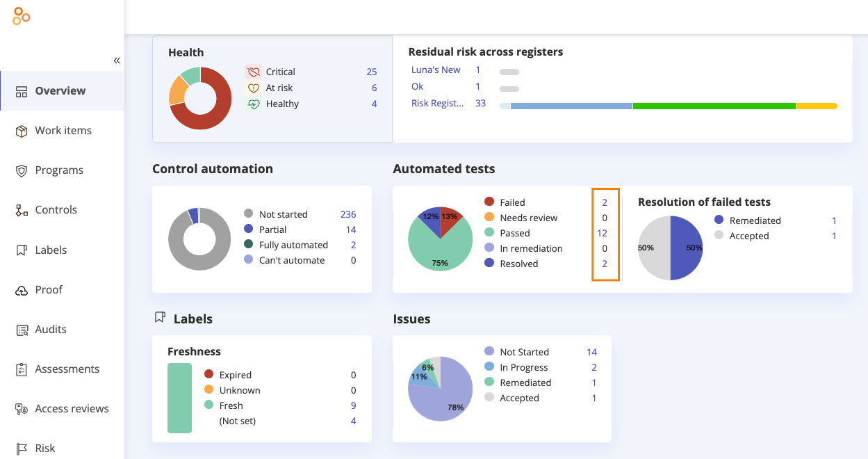Image resolution: width=868 pixels, height=459 pixels.
Task: Click Resolution of failed tests pie chart
Action: coord(671,248)
